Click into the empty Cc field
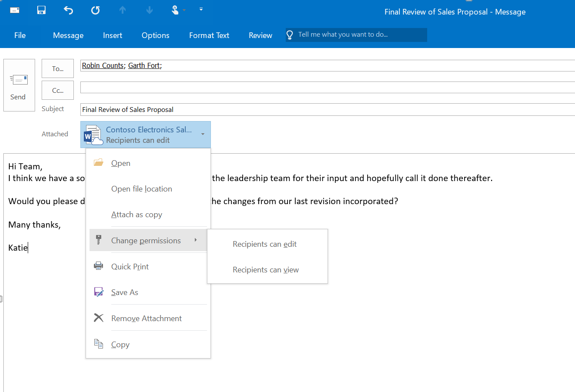Image resolution: width=575 pixels, height=392 pixels. (x=327, y=87)
